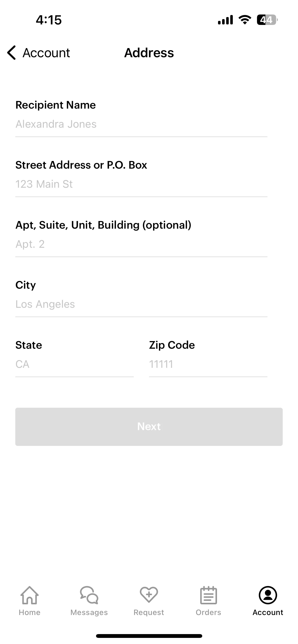Tap the home indicator bar
Viewport: 298px width, 644px height.
[x=149, y=636]
